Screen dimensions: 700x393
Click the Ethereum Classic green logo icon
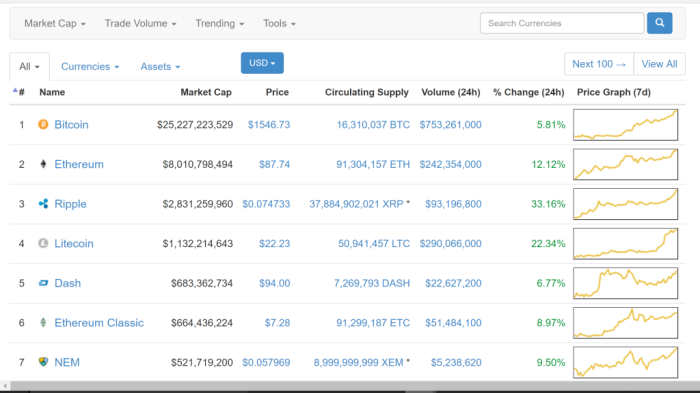[x=43, y=322]
